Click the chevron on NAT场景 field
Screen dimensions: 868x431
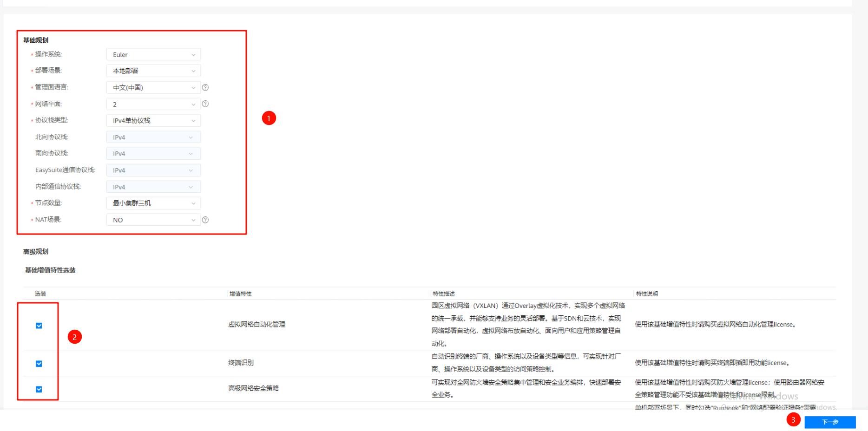pos(193,219)
